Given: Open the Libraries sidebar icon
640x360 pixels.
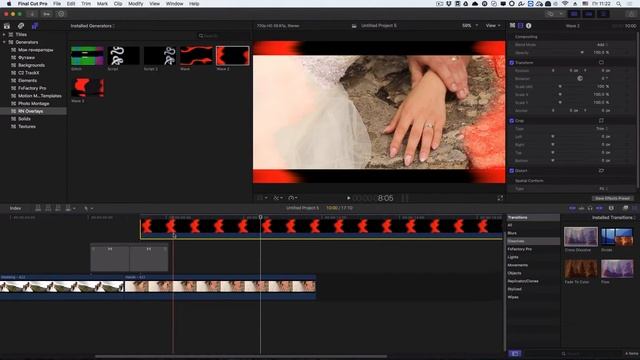Looking at the screenshot, I should [x=7, y=26].
